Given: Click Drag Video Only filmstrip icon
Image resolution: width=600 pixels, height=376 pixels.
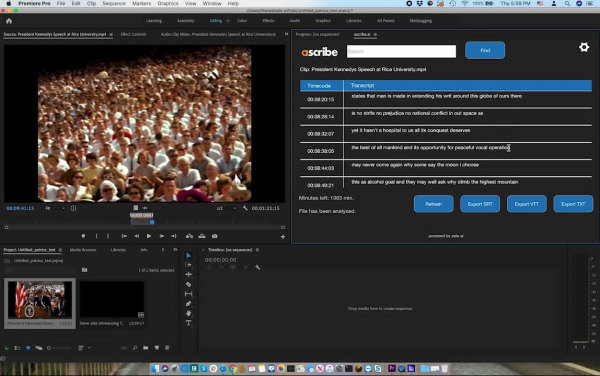Looking at the screenshot, I should click(135, 208).
